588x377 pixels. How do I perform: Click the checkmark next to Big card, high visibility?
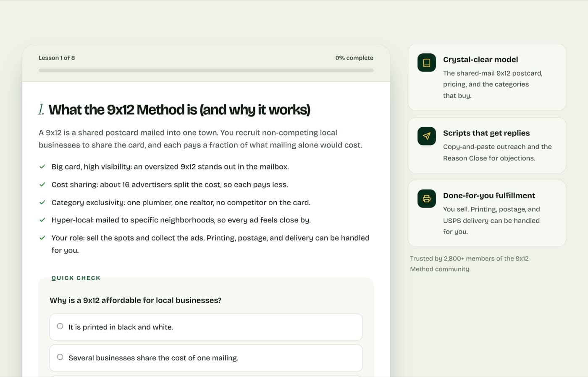tap(42, 166)
